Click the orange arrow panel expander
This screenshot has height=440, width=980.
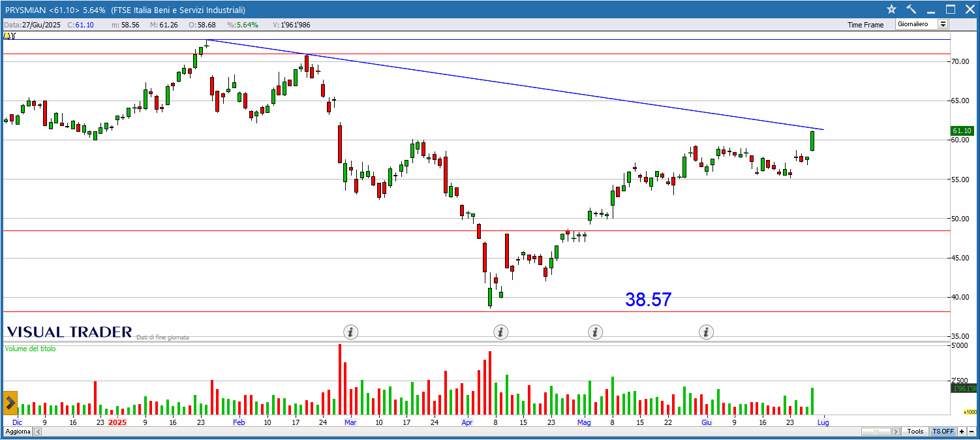tap(10, 403)
